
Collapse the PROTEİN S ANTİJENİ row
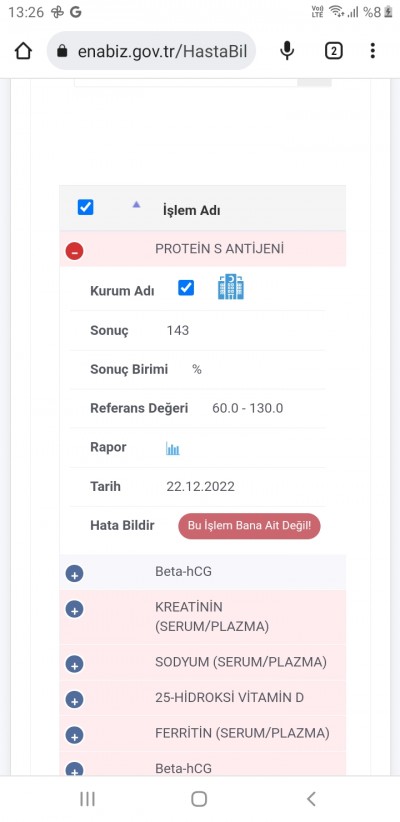tap(74, 251)
